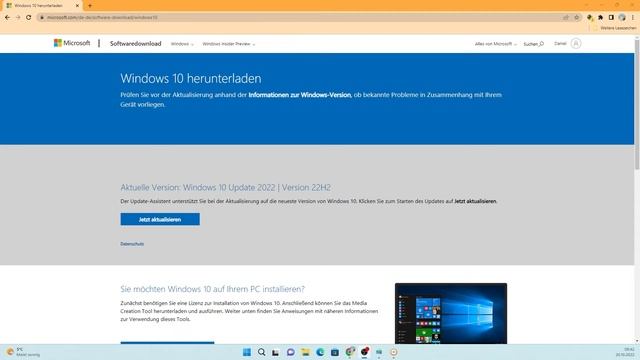Image resolution: width=640 pixels, height=360 pixels.
Task: Expand the Windows Insider Preview menu
Action: 229,44
